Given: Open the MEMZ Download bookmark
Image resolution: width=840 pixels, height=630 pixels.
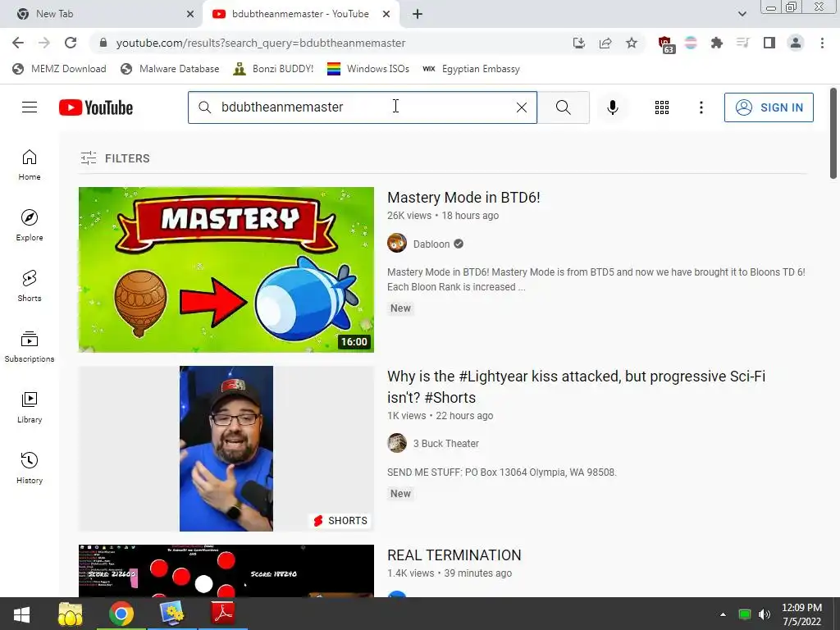Looking at the screenshot, I should click(59, 69).
